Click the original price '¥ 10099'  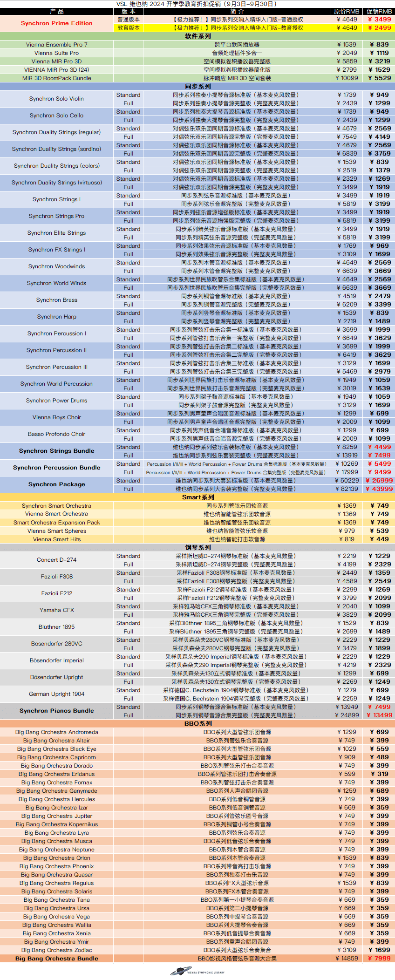[x=347, y=78]
